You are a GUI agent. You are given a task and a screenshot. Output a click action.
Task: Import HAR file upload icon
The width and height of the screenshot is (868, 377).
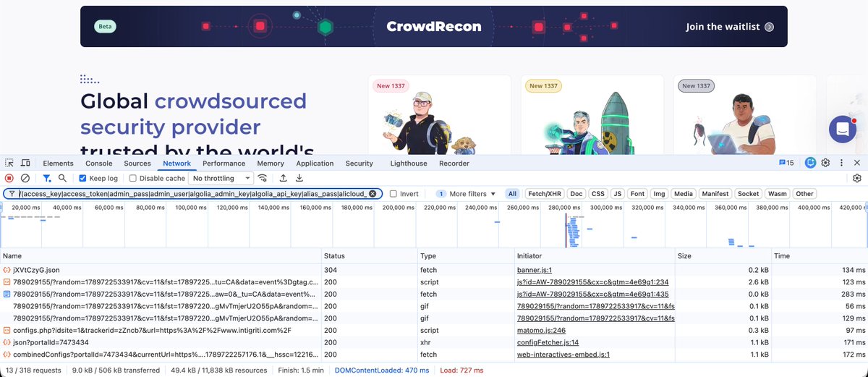tap(283, 178)
